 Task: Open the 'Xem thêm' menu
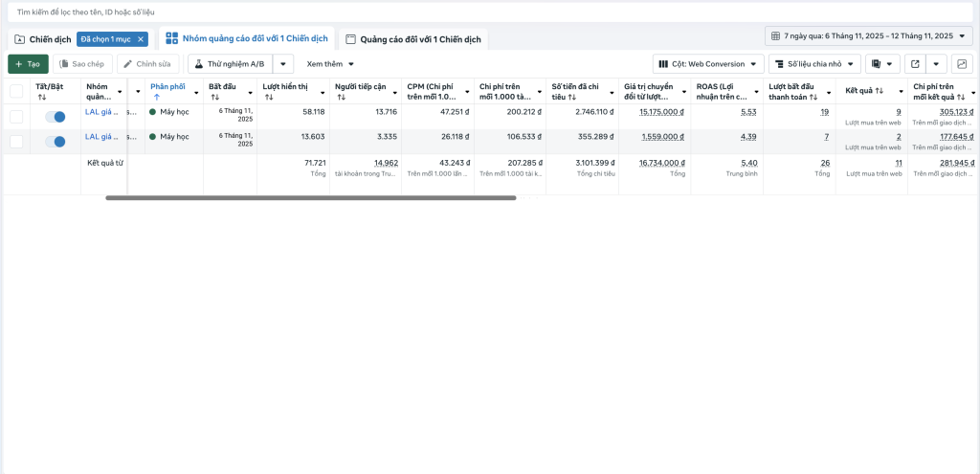coord(330,64)
